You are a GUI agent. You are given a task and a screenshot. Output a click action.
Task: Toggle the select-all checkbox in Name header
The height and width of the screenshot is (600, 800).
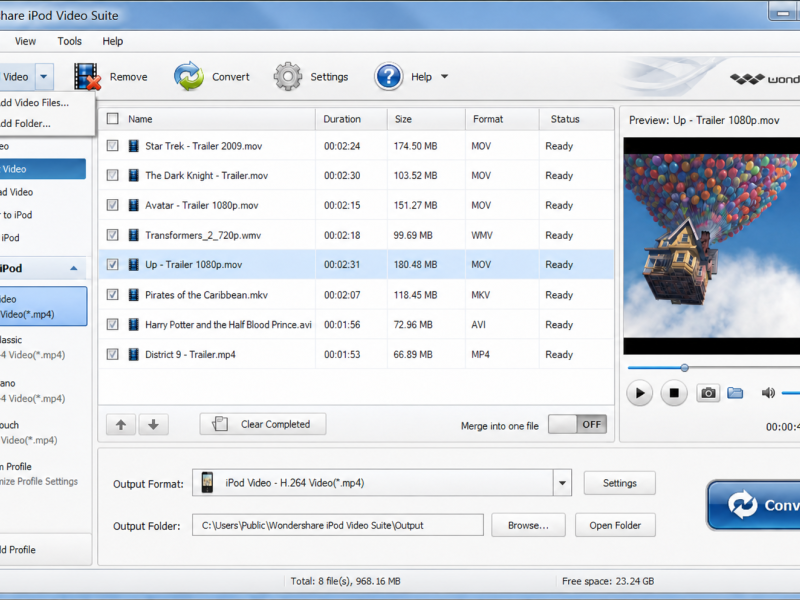112,119
